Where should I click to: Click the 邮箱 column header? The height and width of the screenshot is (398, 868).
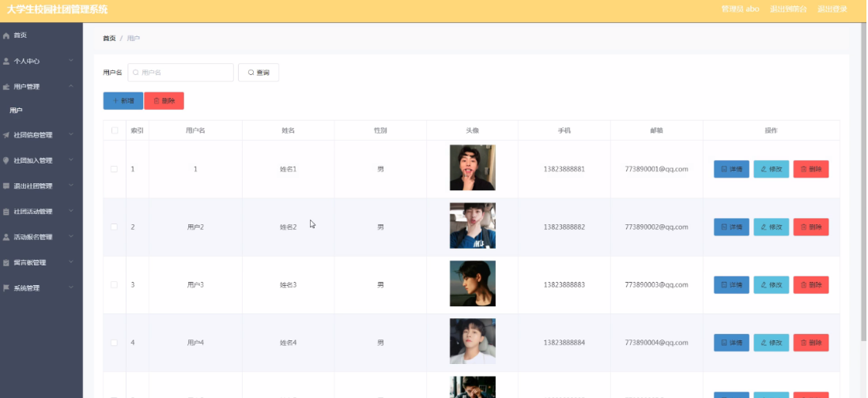657,130
